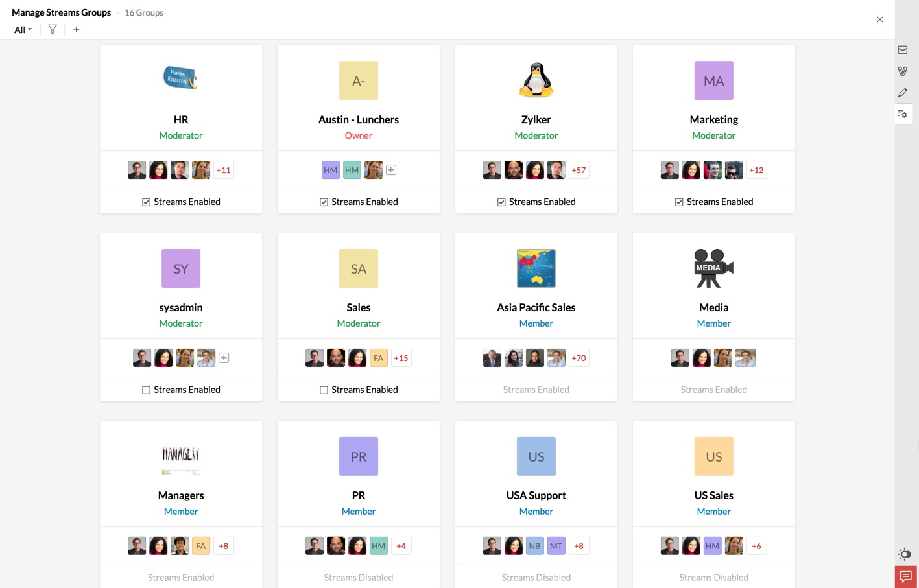Open the mail envelope icon in sidebar
Image resolution: width=919 pixels, height=588 pixels.
point(903,50)
